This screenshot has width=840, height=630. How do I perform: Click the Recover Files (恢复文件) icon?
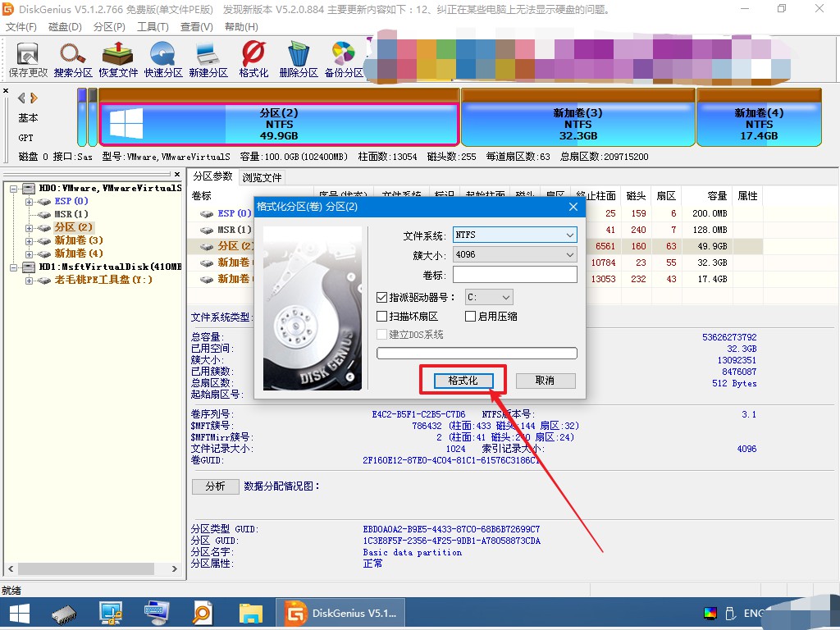tap(118, 59)
